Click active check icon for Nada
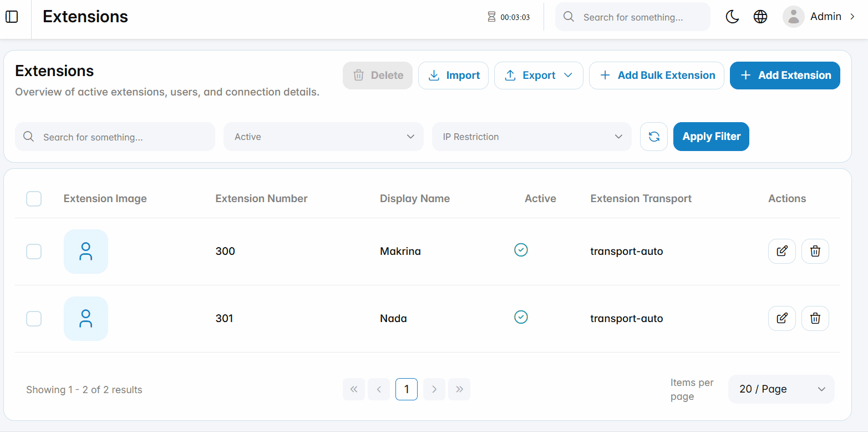This screenshot has width=868, height=432. click(521, 317)
